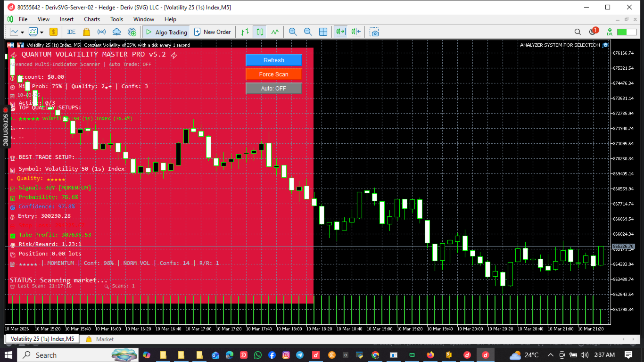Click the green LVL upgrade icon
This screenshot has height=362, width=644.
pos(610,32)
